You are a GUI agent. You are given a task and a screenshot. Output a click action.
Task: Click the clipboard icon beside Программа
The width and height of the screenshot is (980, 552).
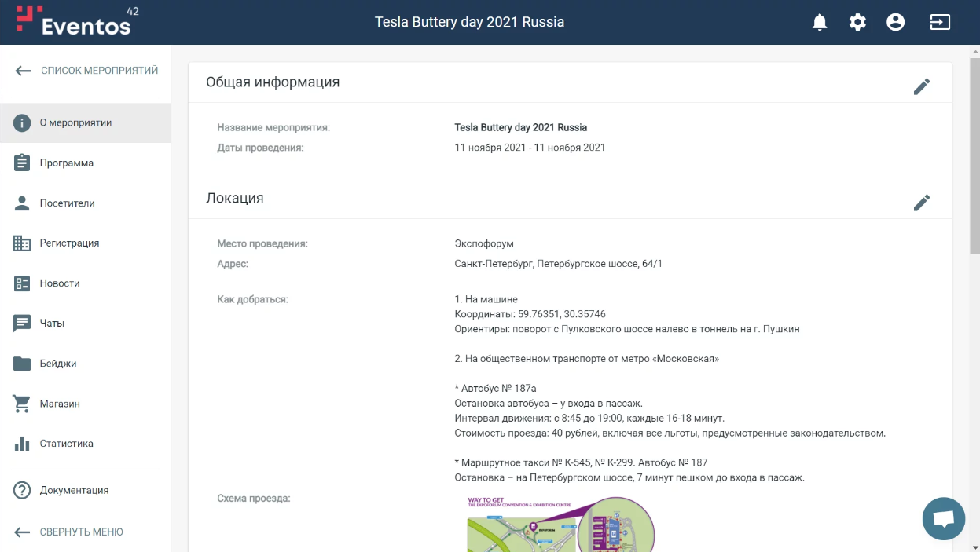[x=22, y=163]
